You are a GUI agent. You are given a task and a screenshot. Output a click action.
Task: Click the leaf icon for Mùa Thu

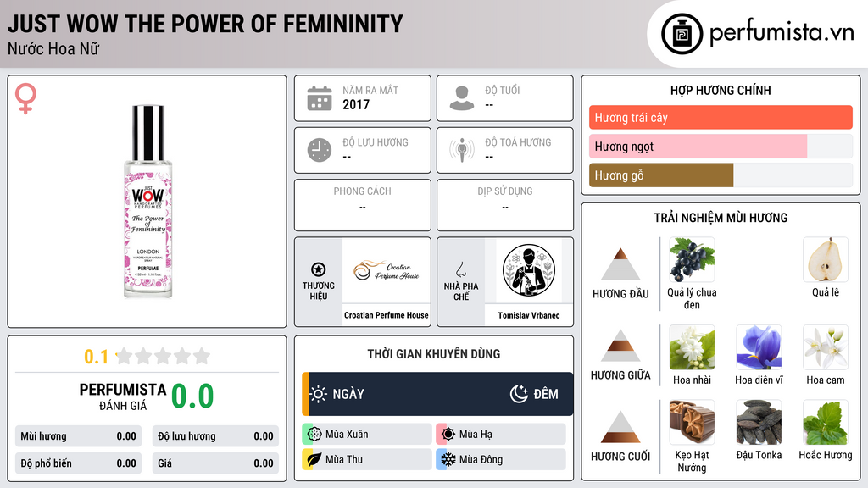314,459
